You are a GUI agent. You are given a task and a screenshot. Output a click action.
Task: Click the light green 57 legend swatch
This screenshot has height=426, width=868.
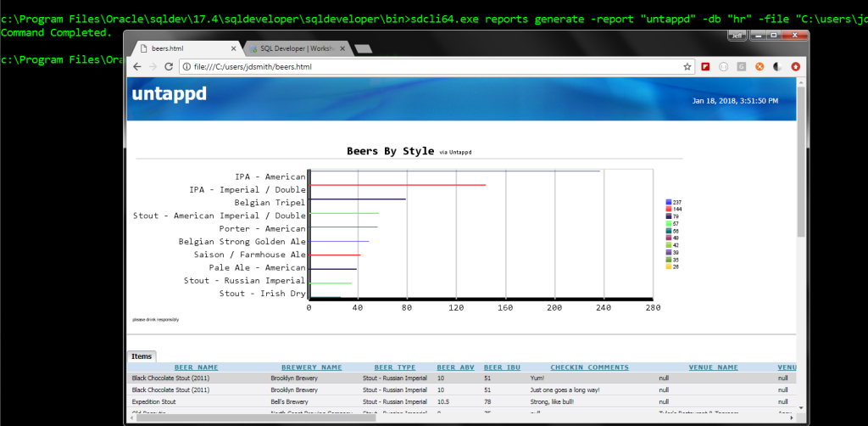pyautogui.click(x=669, y=224)
